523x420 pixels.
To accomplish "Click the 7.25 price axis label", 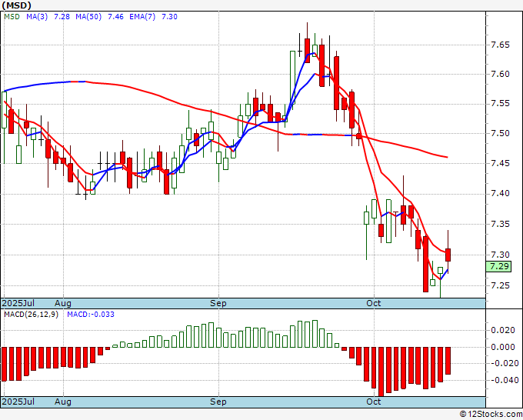I will (x=501, y=286).
